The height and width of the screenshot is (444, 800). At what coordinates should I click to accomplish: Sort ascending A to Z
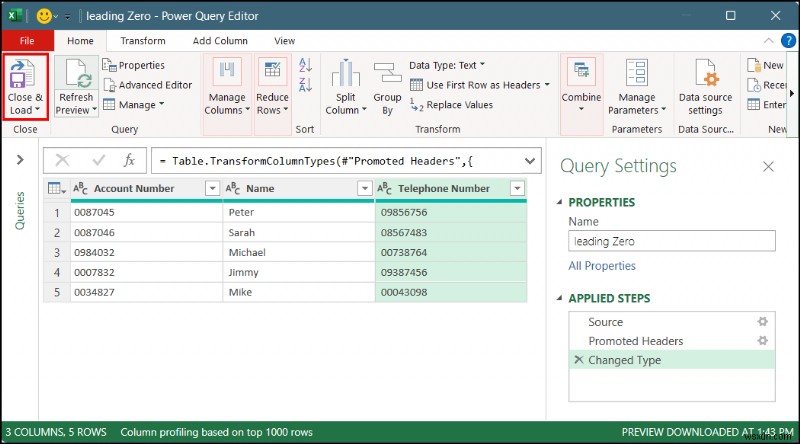(305, 65)
